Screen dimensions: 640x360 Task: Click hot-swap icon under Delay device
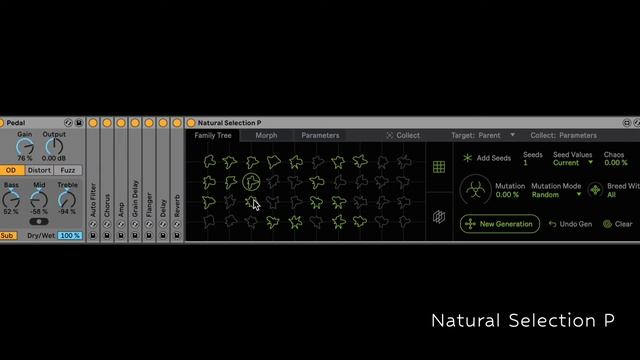pyautogui.click(x=163, y=224)
